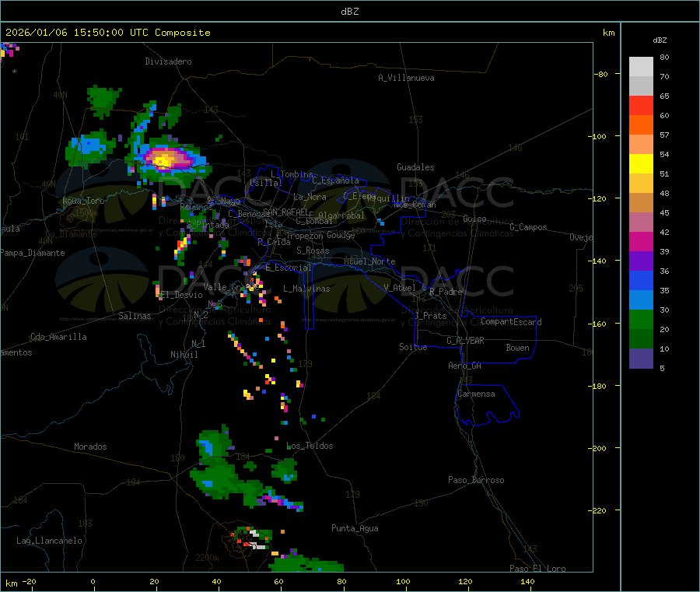700x592 pixels.
Task: Click the '-20' tick on the horizontal km axis
Action: (30, 581)
